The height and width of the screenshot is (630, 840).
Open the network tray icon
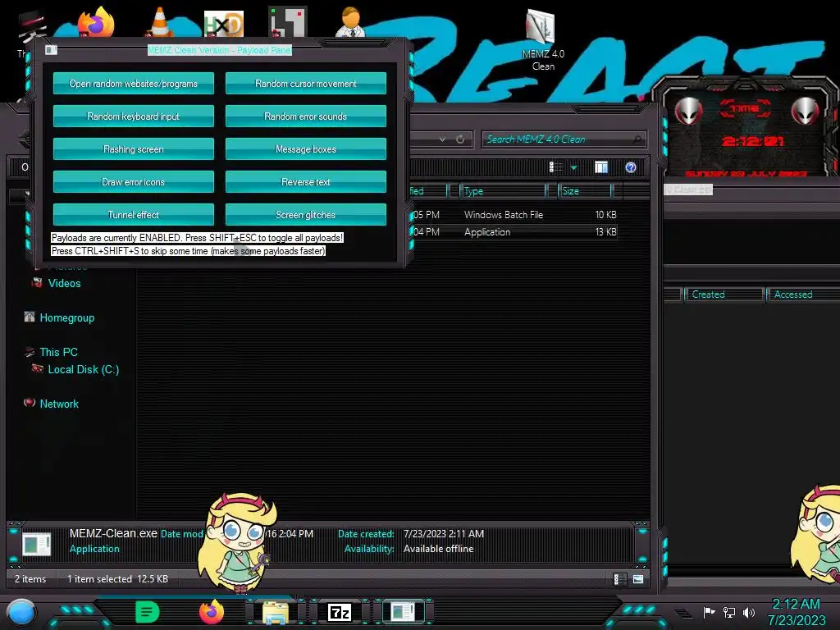[729, 612]
